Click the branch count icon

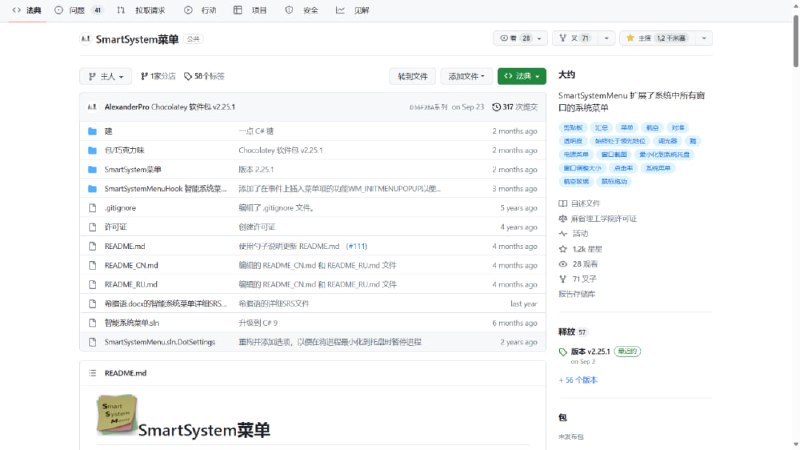(143, 76)
